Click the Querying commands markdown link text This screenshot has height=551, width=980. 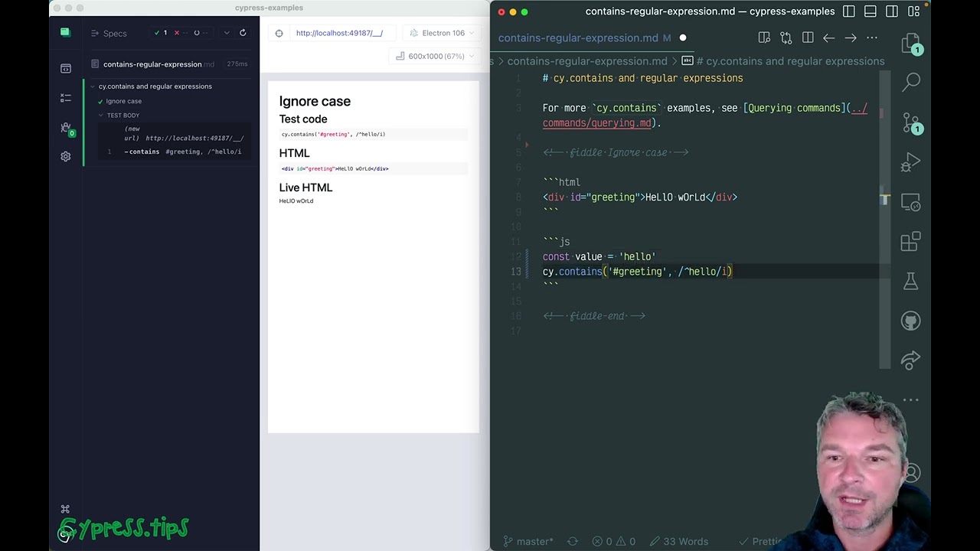pyautogui.click(x=794, y=108)
